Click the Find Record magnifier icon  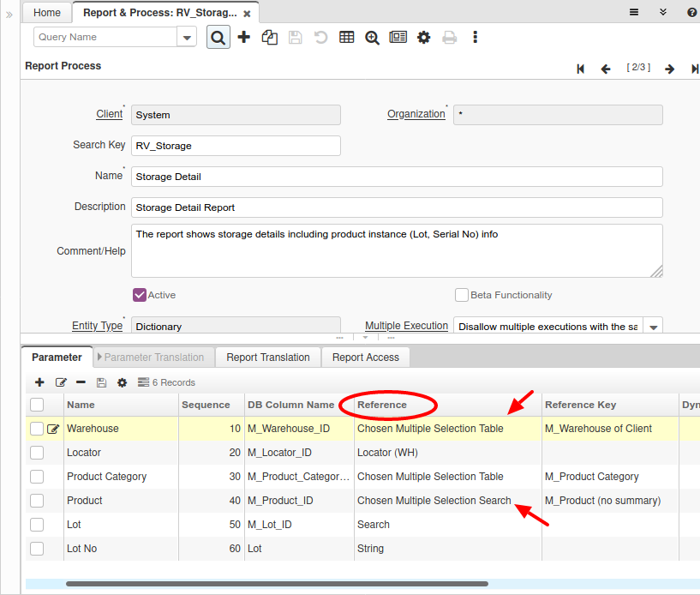(218, 37)
